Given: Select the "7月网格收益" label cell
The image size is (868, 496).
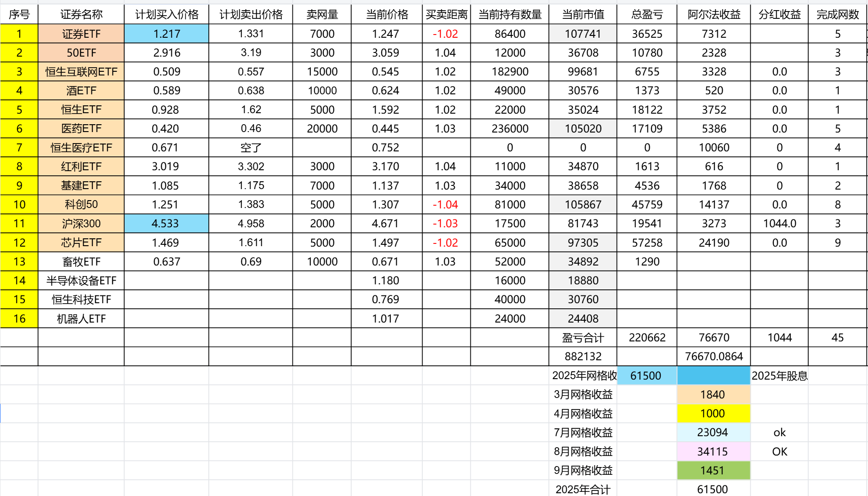Looking at the screenshot, I should click(x=583, y=433).
